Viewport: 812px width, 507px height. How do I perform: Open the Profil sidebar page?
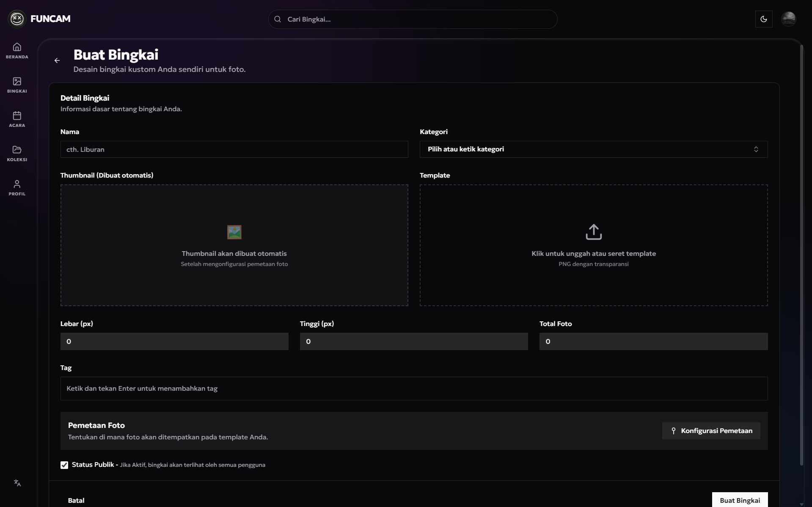17,187
